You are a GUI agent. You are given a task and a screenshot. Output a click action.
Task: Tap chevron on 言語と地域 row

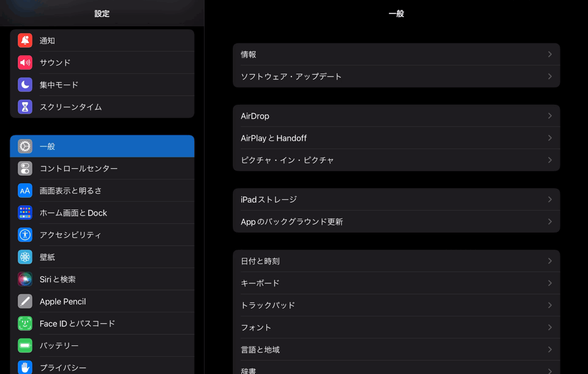tap(550, 350)
